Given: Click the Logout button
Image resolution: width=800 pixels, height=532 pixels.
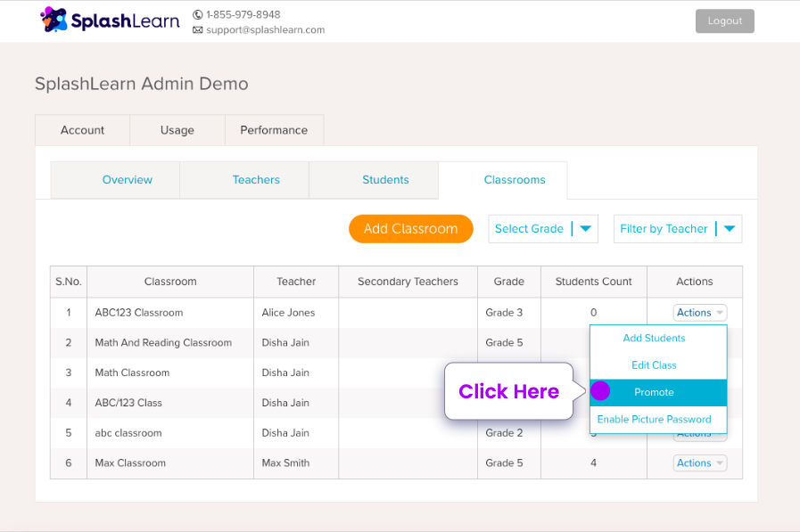Looking at the screenshot, I should pos(724,20).
